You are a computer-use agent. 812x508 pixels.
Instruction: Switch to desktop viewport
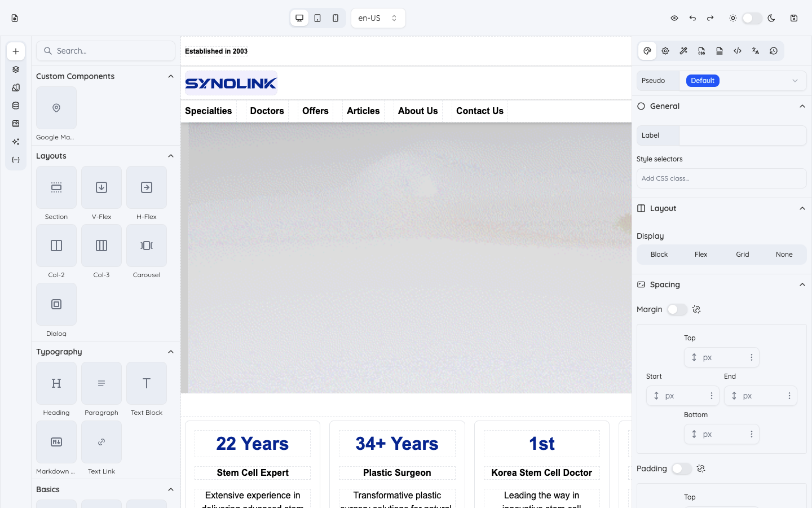click(299, 18)
